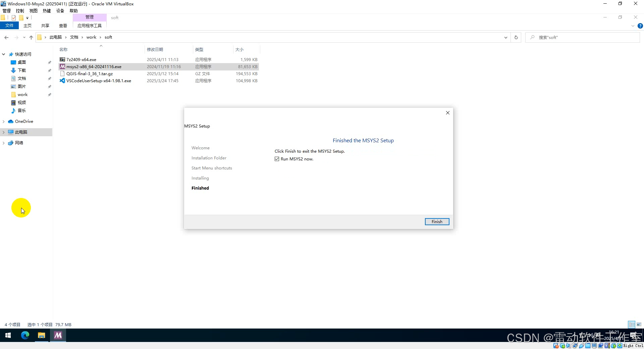Open 主页 ribbon tab
This screenshot has height=349, width=644.
coord(28,26)
